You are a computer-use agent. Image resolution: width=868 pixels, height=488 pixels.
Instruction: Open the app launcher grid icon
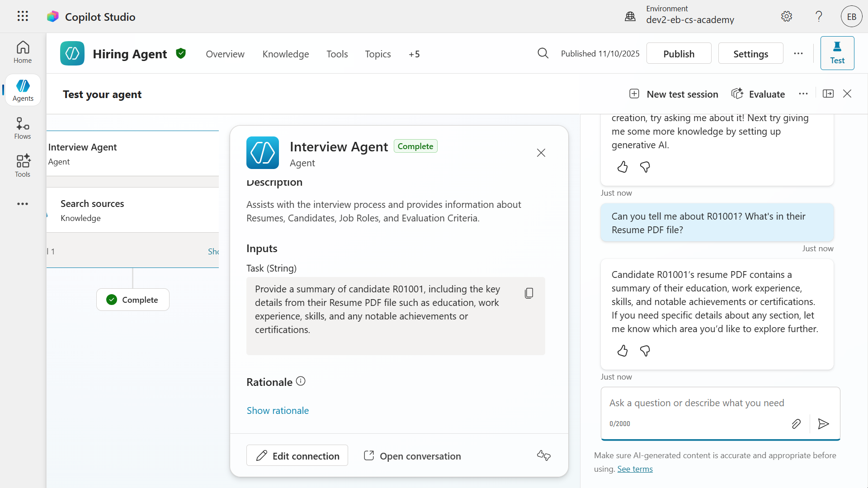click(x=23, y=16)
